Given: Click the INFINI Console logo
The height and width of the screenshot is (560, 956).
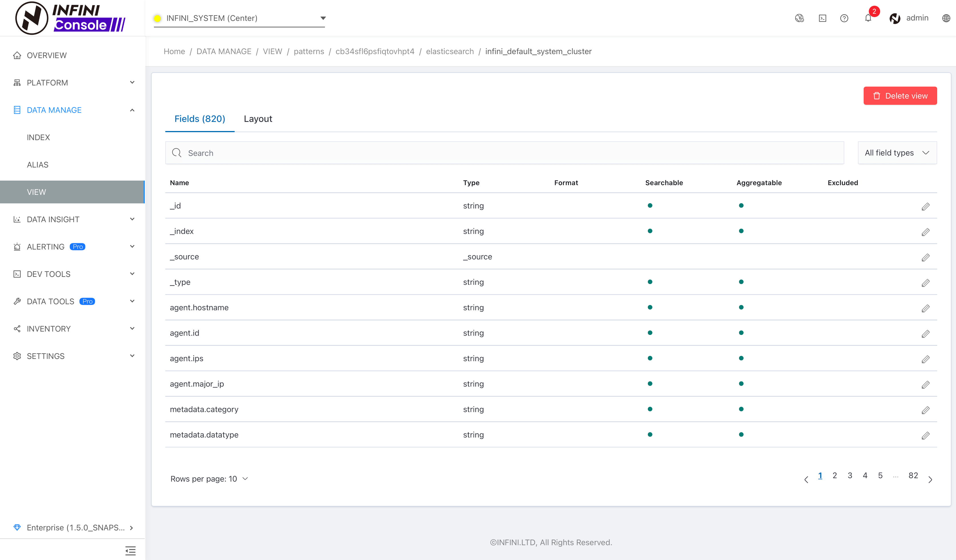Looking at the screenshot, I should tap(71, 18).
